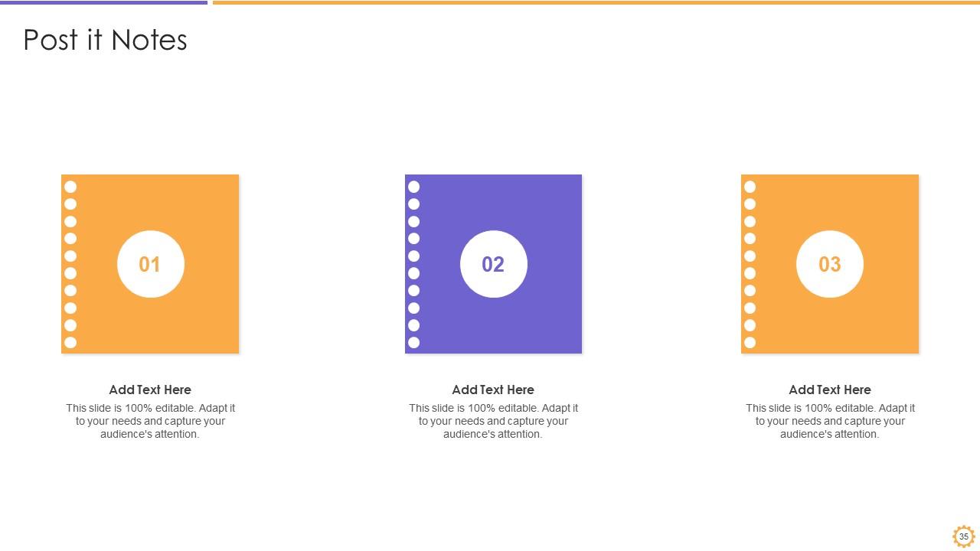Select the description text below the purple note
This screenshot has height=551, width=980.
click(493, 421)
